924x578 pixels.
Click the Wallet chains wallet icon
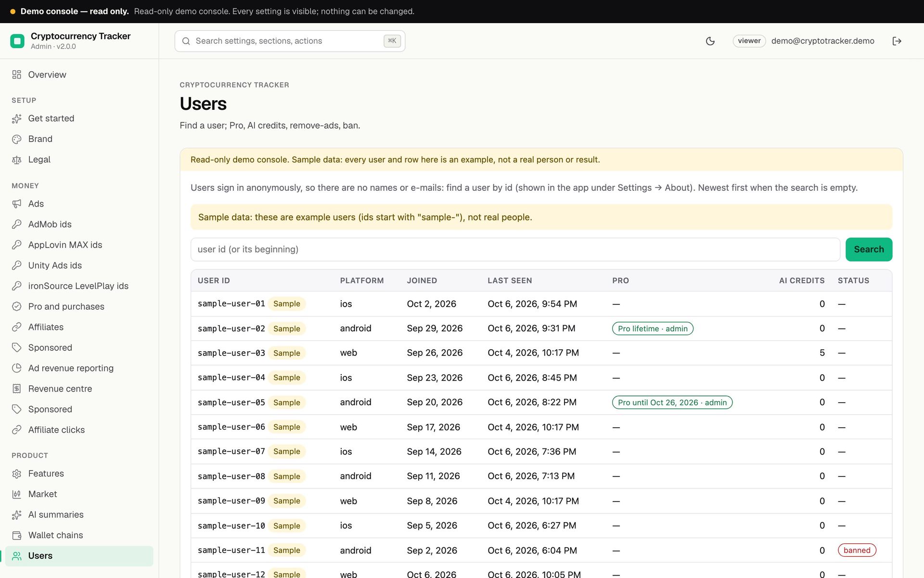pyautogui.click(x=17, y=535)
